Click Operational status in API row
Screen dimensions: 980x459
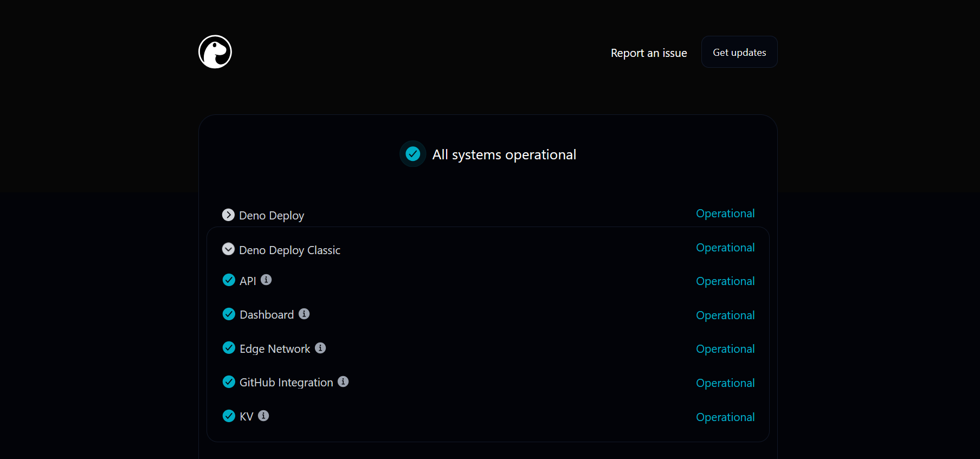(725, 281)
